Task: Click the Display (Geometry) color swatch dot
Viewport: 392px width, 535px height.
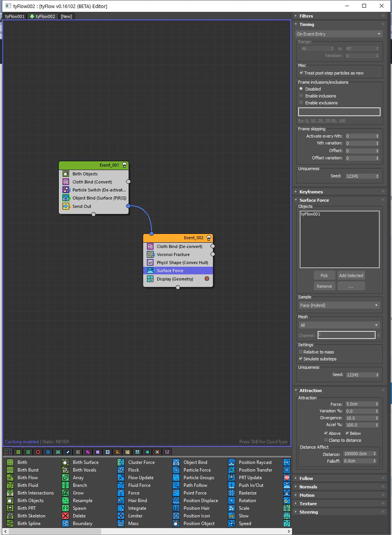Action: click(207, 279)
